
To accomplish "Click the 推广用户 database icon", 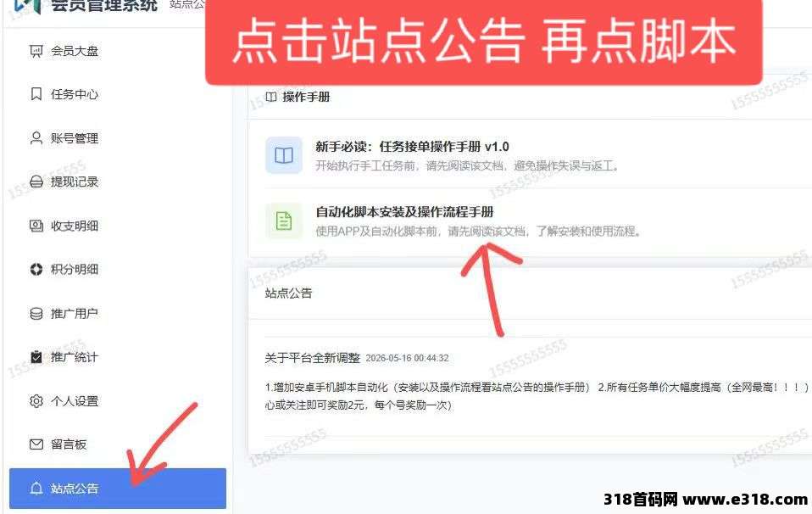I will point(36,313).
